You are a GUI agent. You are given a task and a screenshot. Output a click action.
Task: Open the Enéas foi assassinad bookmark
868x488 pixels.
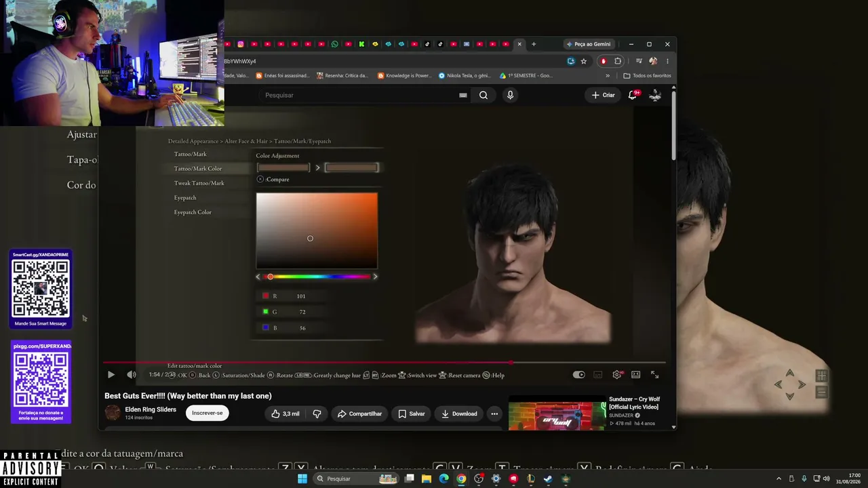pos(282,76)
